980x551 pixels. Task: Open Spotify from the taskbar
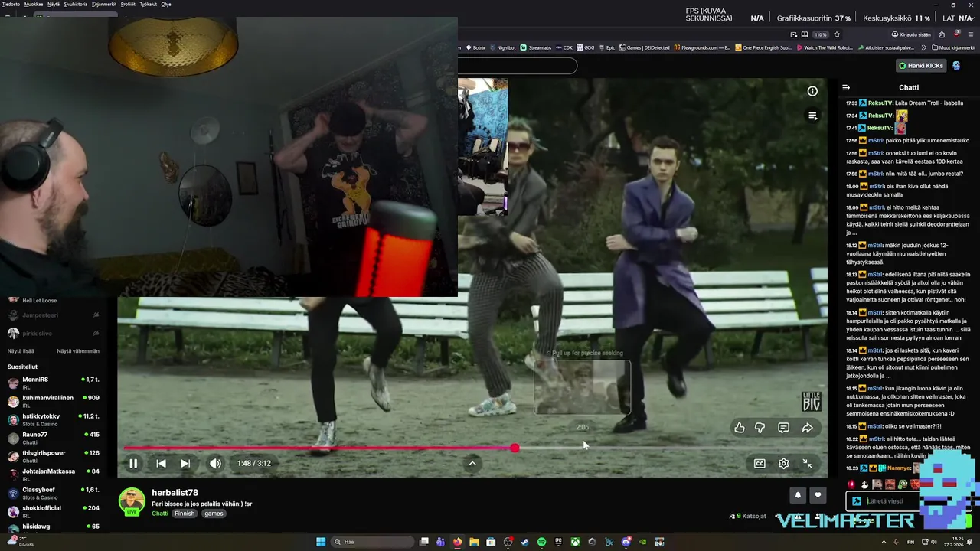pyautogui.click(x=541, y=542)
